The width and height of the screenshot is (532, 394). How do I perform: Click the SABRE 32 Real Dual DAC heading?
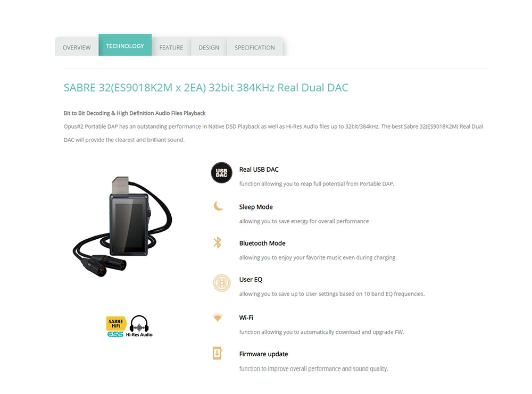coord(206,88)
